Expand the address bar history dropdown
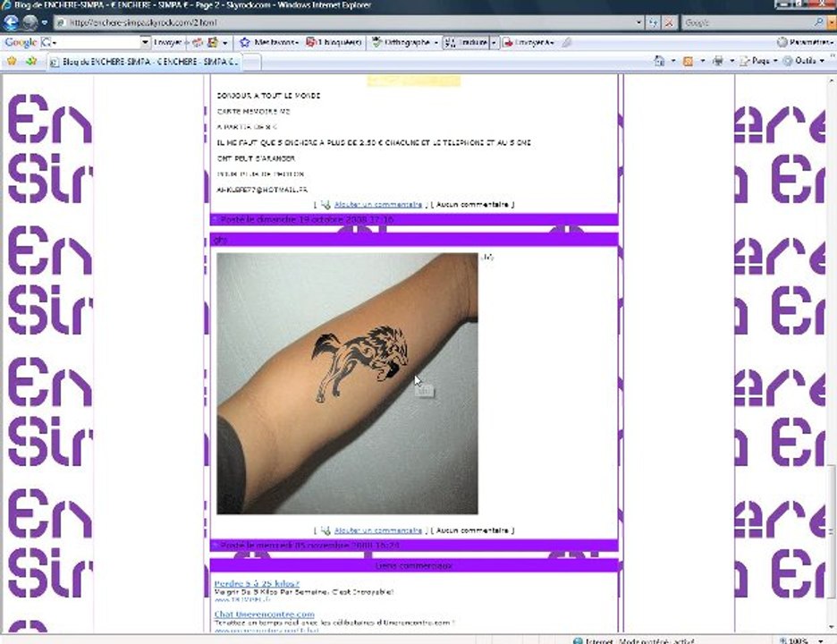 coord(639,22)
